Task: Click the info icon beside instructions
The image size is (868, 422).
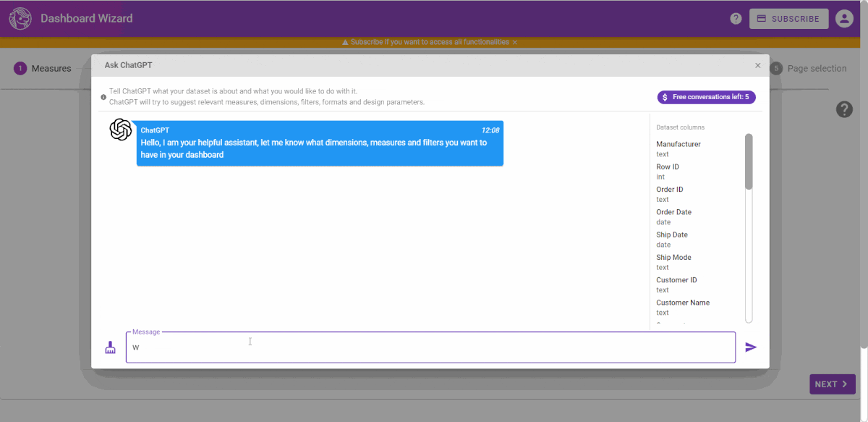Action: click(x=103, y=97)
